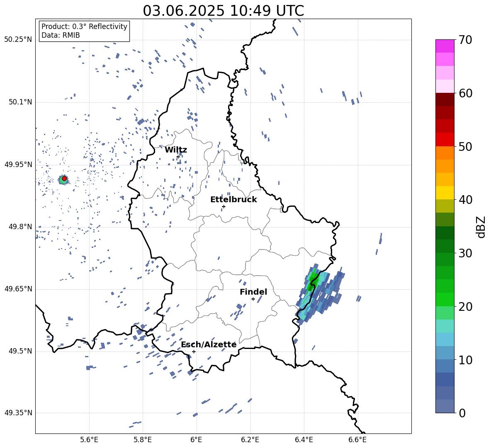The height and width of the screenshot is (448, 491).
Task: Click the 49.8°N latitude label
Action: click(x=20, y=227)
